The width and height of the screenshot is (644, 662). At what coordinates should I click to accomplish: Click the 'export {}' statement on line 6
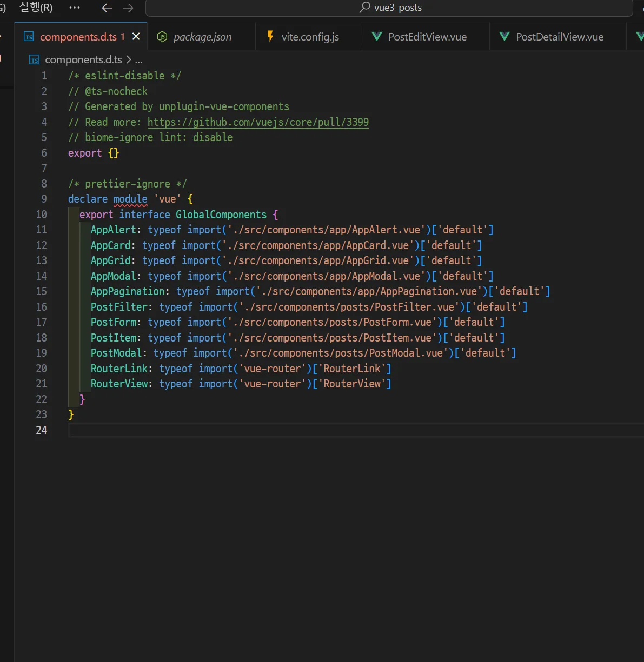94,153
